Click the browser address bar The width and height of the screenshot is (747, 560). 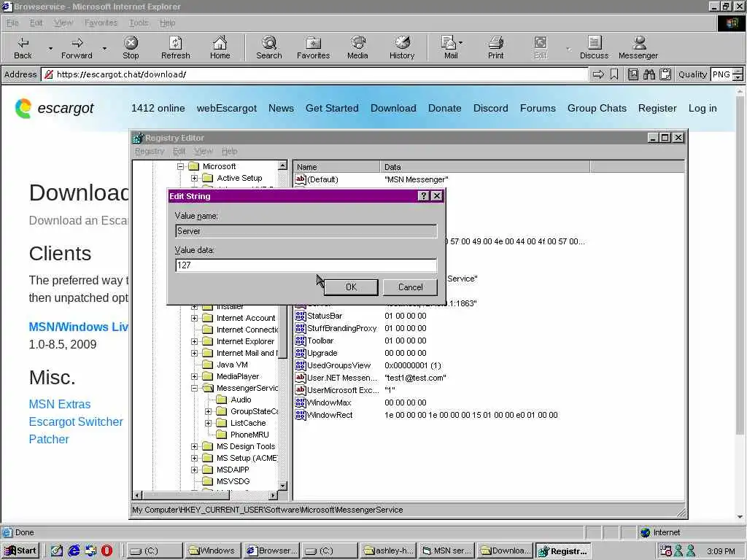[x=314, y=74]
